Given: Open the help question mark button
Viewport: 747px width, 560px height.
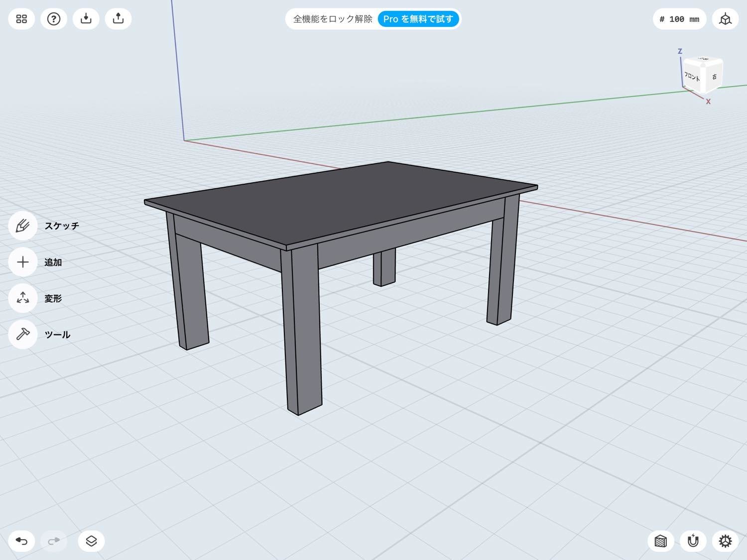Looking at the screenshot, I should tap(54, 19).
